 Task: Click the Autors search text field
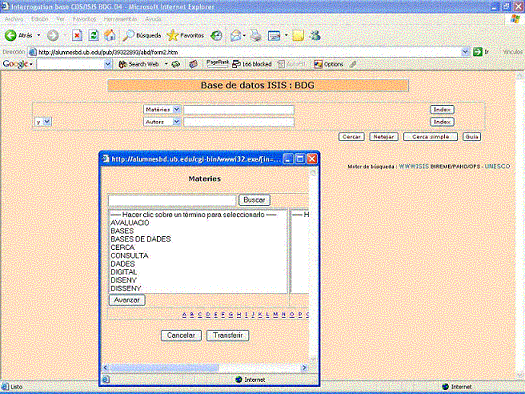[x=239, y=122]
